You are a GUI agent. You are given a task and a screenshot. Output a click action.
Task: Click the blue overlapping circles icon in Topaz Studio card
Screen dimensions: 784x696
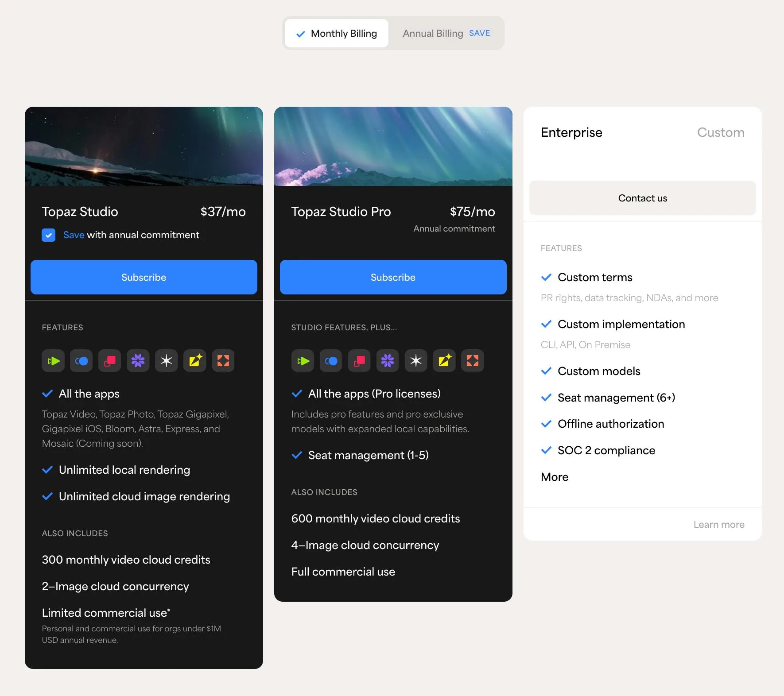(x=82, y=361)
